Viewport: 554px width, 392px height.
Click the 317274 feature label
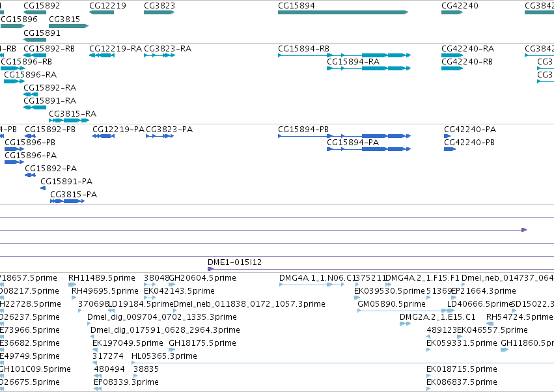pyautogui.click(x=108, y=356)
